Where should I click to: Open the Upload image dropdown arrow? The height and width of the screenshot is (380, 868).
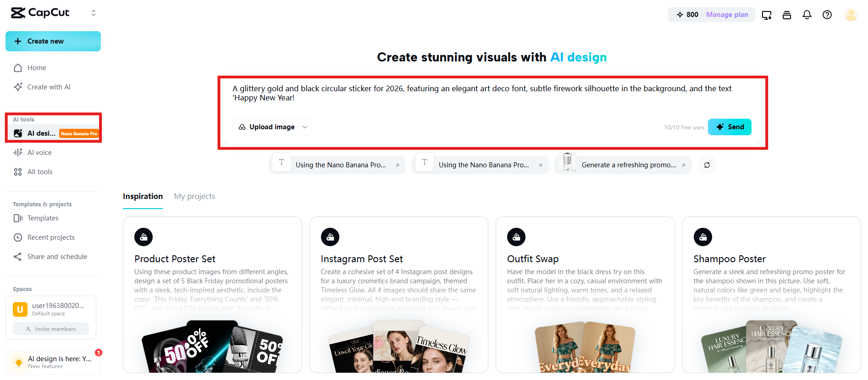click(305, 127)
